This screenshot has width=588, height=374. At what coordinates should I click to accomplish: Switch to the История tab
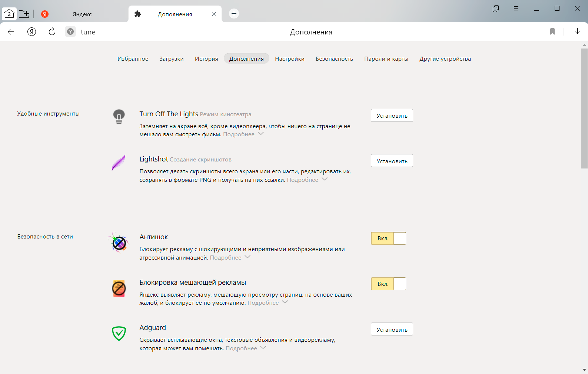point(206,59)
